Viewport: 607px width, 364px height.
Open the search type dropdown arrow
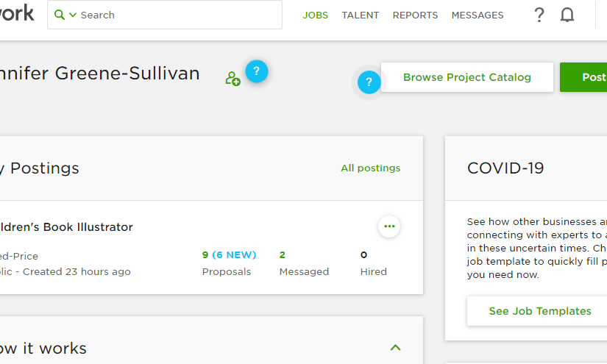[73, 15]
